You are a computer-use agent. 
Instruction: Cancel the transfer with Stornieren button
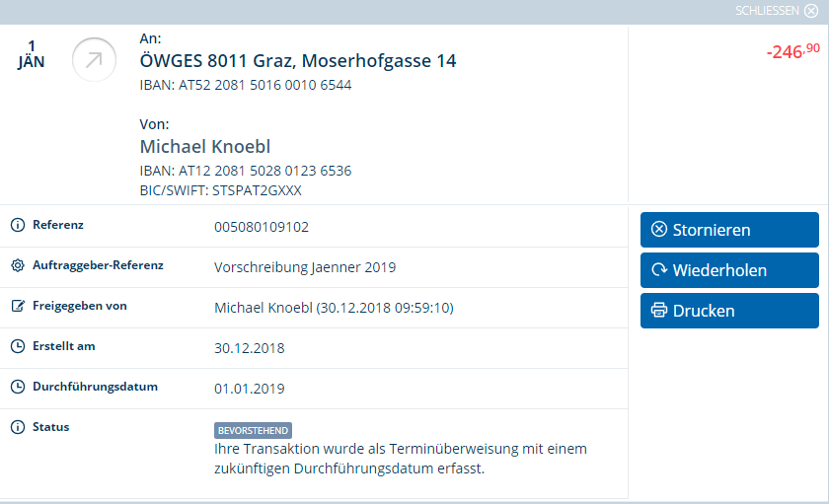[729, 230]
